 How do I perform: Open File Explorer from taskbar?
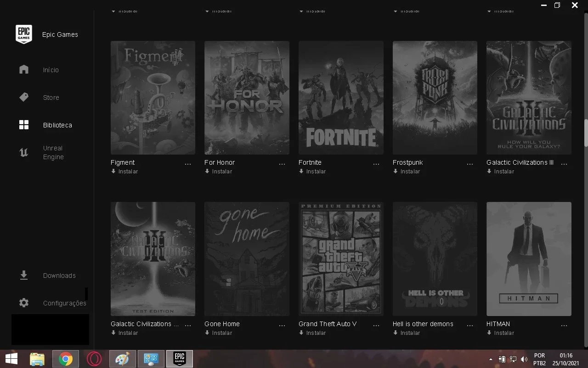pyautogui.click(x=37, y=359)
